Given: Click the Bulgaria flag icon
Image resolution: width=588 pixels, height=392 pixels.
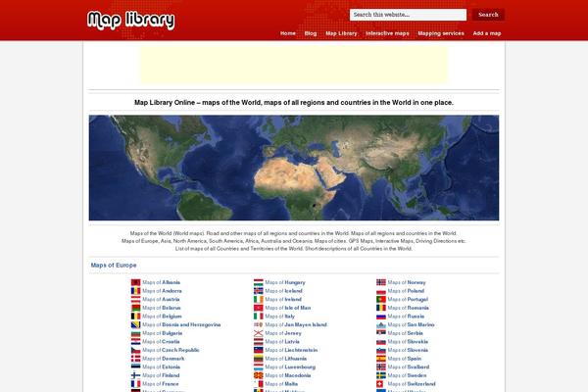Looking at the screenshot, I should pos(135,333).
